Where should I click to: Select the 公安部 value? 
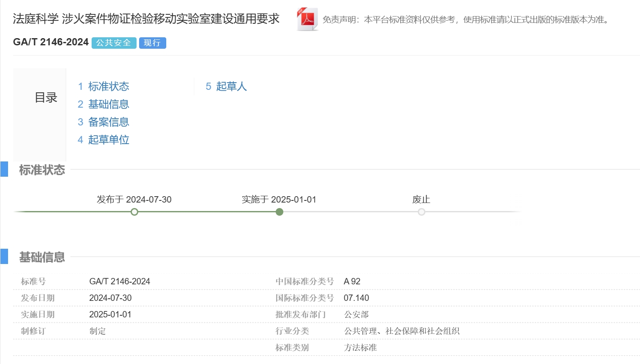(x=356, y=314)
